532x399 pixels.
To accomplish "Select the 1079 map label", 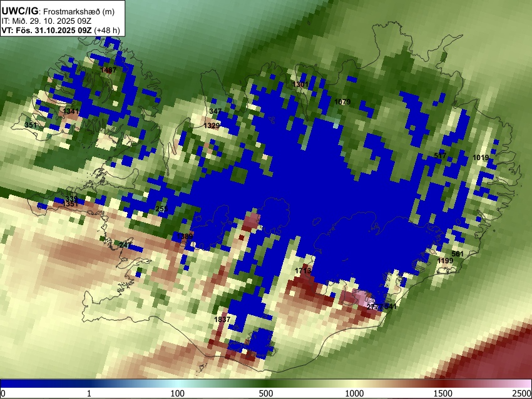I will (342, 102).
